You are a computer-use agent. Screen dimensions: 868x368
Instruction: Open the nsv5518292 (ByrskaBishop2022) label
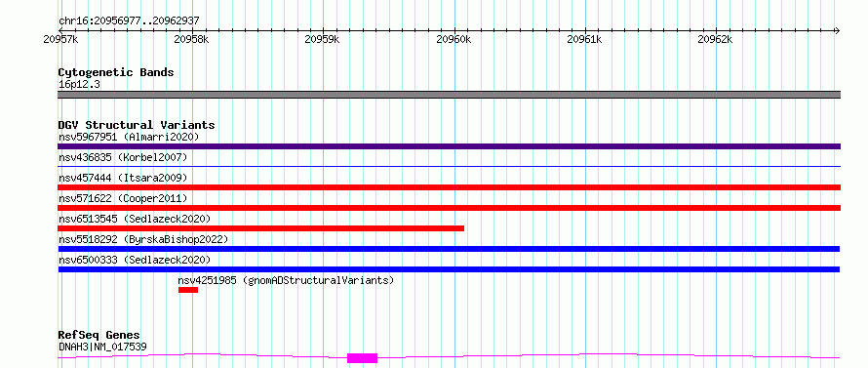[143, 239]
